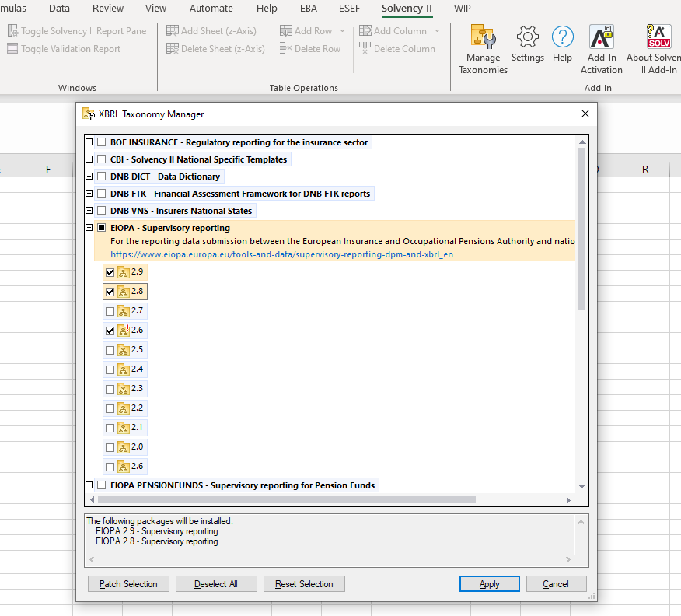The height and width of the screenshot is (616, 681).
Task: Open the EBA ribbon tab
Action: click(x=309, y=9)
